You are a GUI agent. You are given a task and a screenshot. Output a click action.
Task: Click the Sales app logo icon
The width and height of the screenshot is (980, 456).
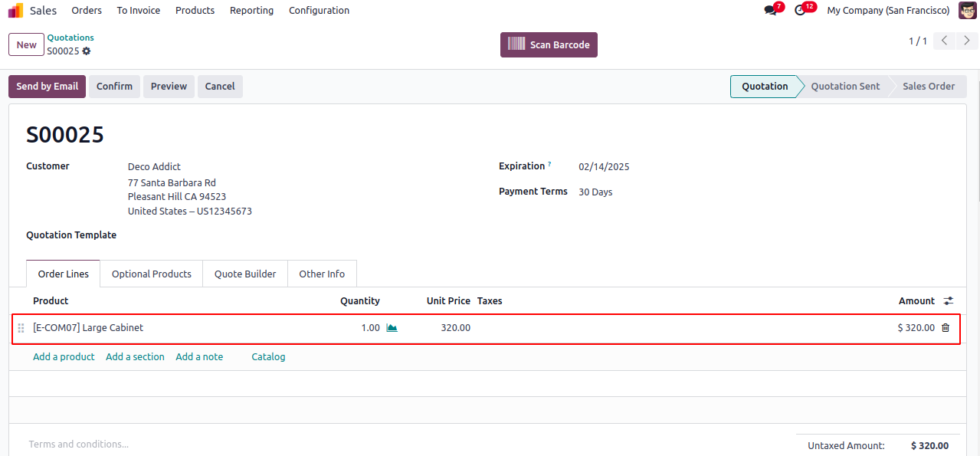(15, 11)
